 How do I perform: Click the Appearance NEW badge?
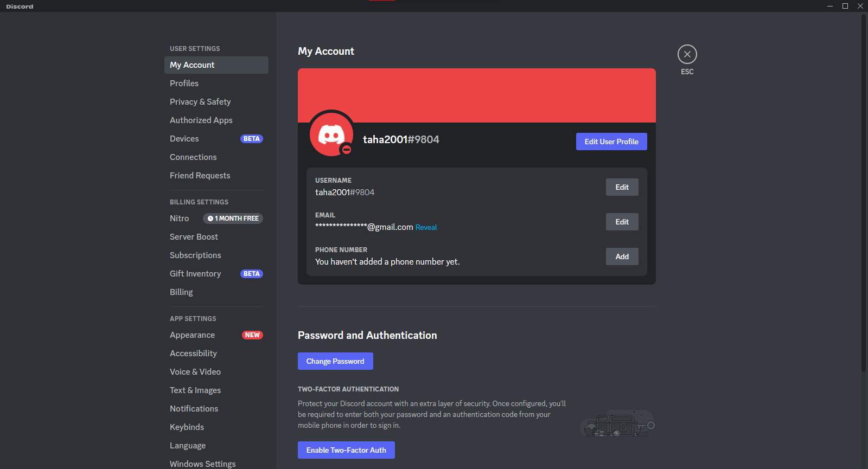coord(252,335)
